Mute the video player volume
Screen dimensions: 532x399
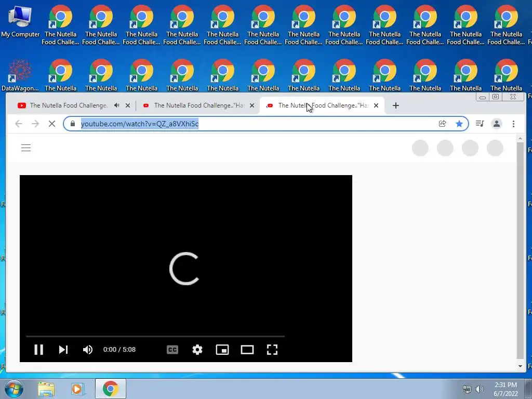[87, 350]
